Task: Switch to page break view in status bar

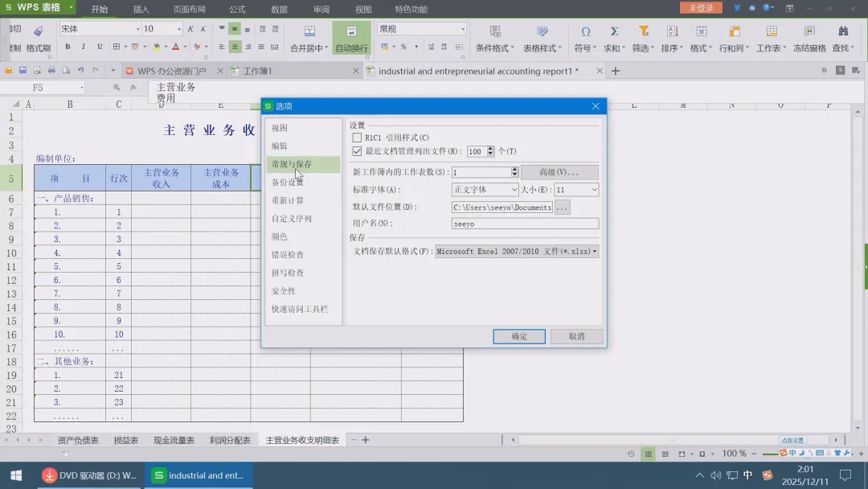Action: coord(665,454)
